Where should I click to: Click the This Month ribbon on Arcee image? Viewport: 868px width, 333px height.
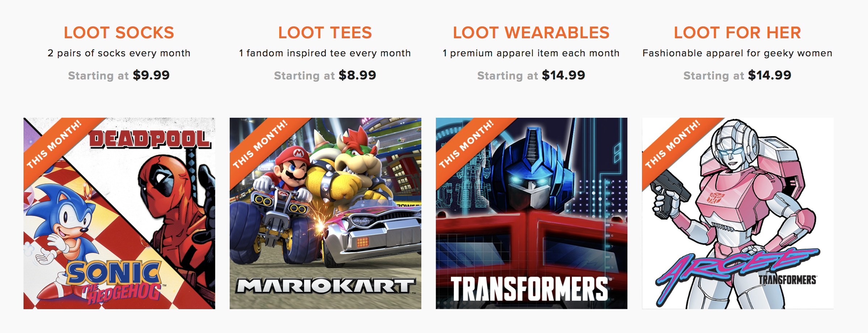coord(673,144)
